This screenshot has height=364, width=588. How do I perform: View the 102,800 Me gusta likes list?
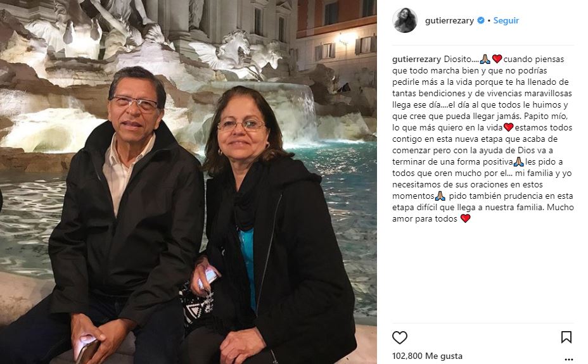tap(427, 356)
